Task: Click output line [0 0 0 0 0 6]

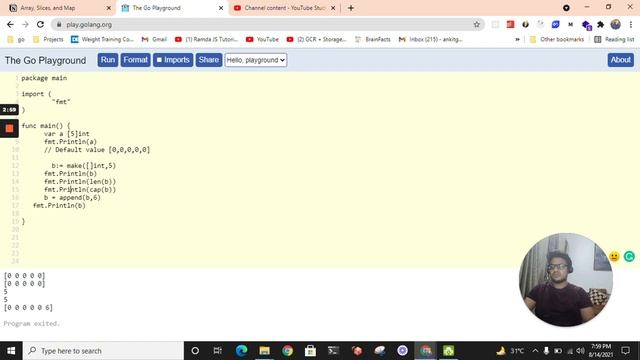Action: click(x=28, y=307)
